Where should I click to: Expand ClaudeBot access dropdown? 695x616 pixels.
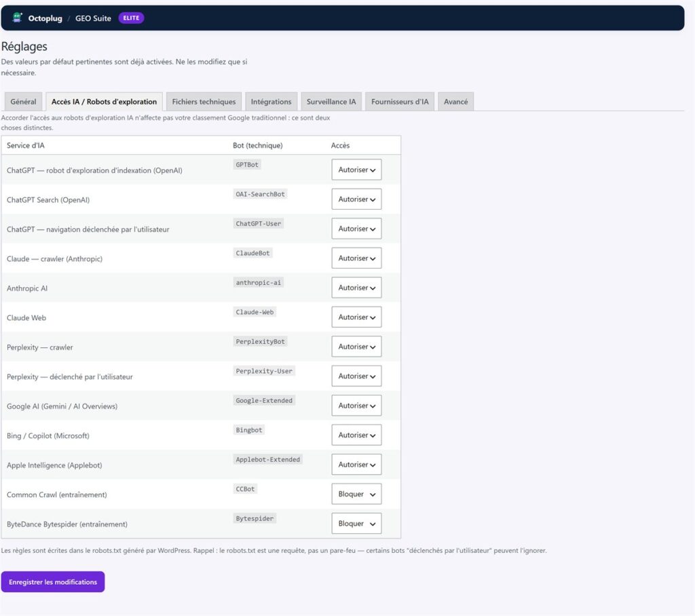click(356, 258)
